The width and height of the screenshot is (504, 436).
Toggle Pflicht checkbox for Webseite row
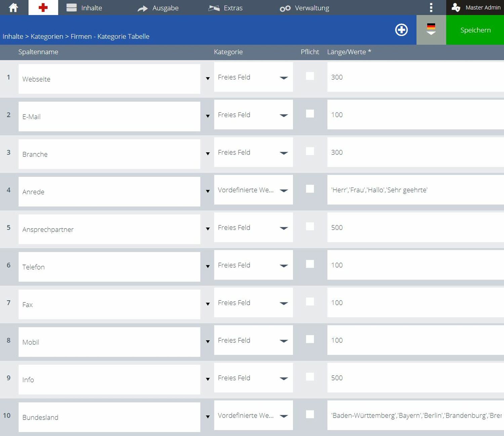coord(310,76)
